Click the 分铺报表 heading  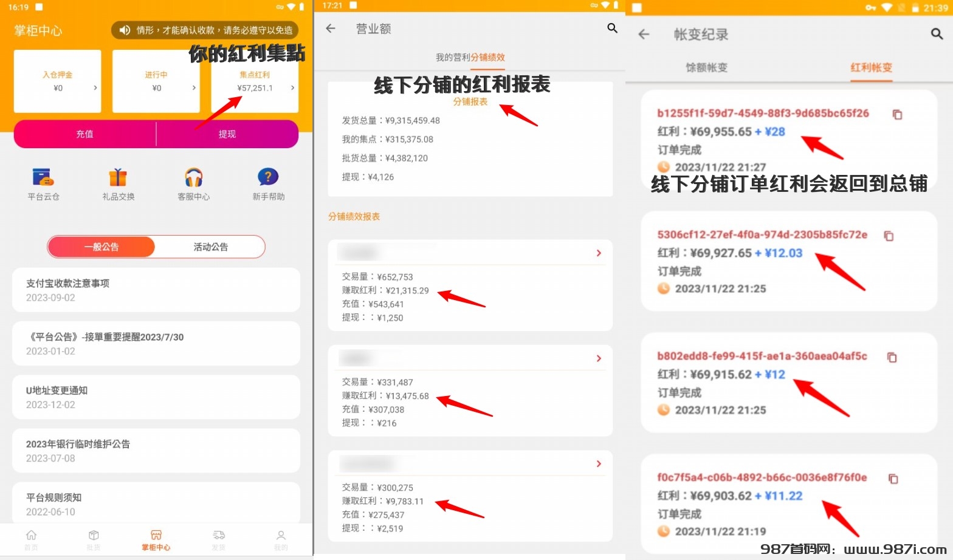coord(470,101)
